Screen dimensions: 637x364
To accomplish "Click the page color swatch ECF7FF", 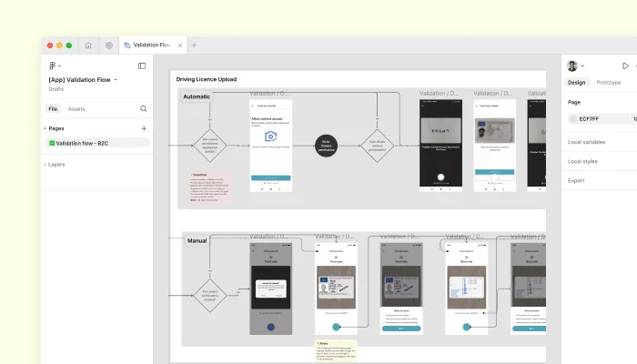I will (x=573, y=118).
